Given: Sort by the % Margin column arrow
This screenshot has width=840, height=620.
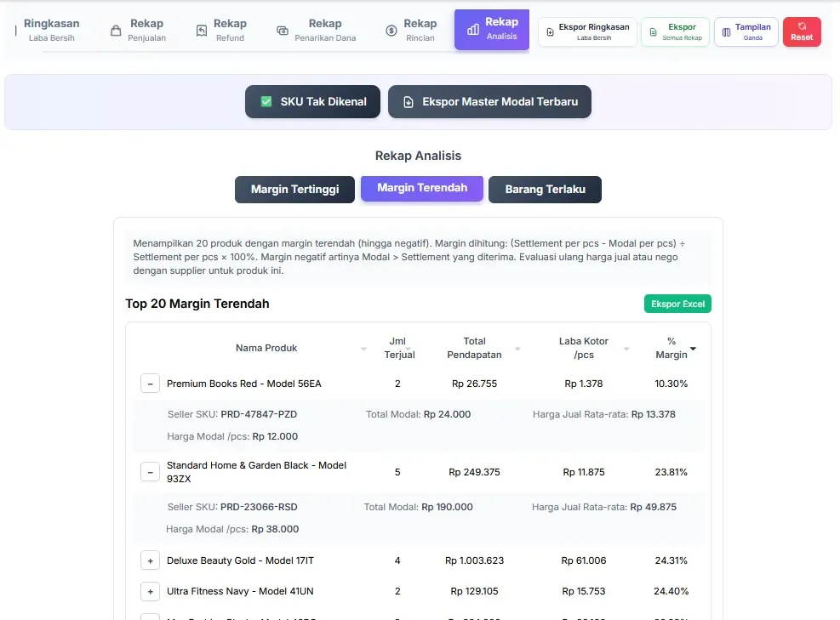Looking at the screenshot, I should (x=693, y=349).
